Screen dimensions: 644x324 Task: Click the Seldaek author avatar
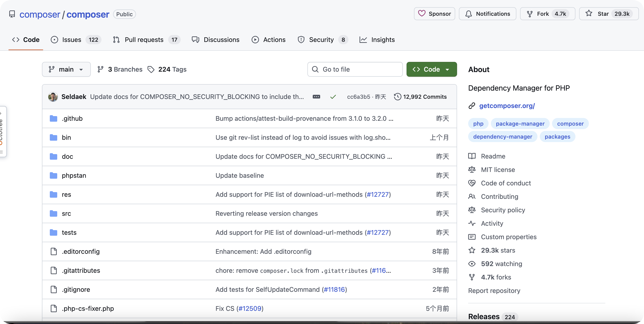(x=53, y=97)
